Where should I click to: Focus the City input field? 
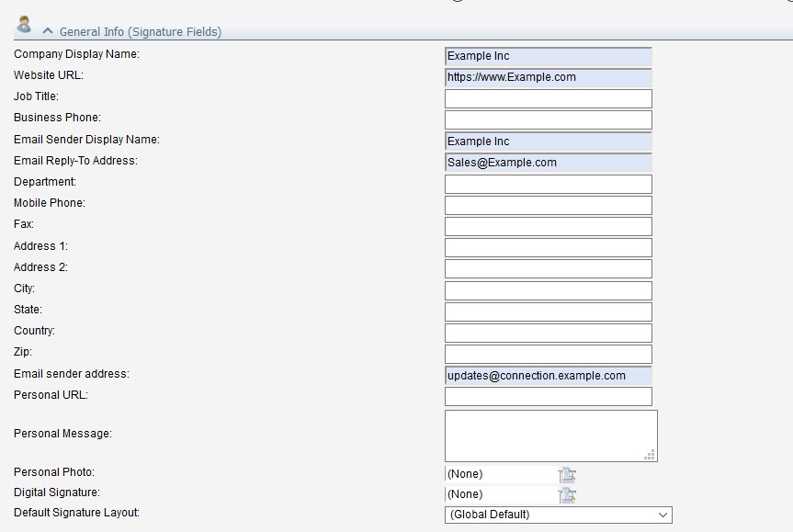[549, 290]
